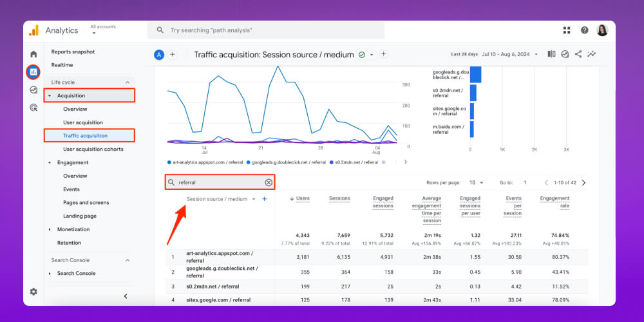Open Reports snapshot
The width and height of the screenshot is (644, 322).
coord(73,52)
